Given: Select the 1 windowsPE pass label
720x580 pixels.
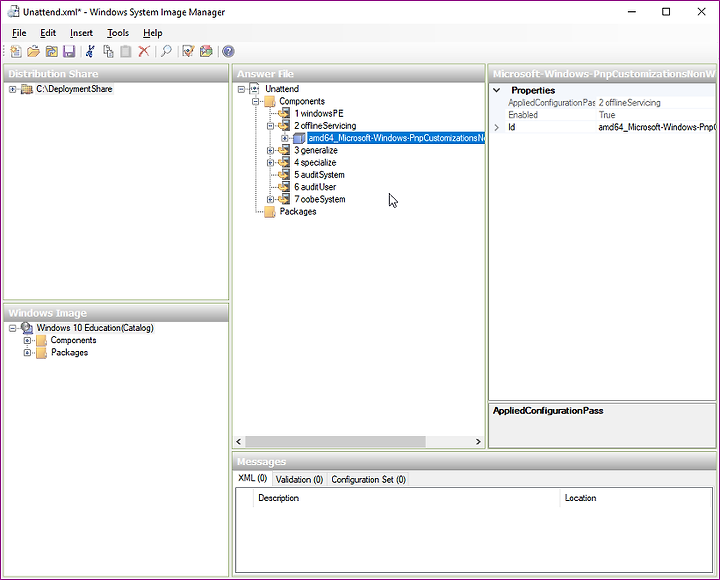Looking at the screenshot, I should pos(319,113).
